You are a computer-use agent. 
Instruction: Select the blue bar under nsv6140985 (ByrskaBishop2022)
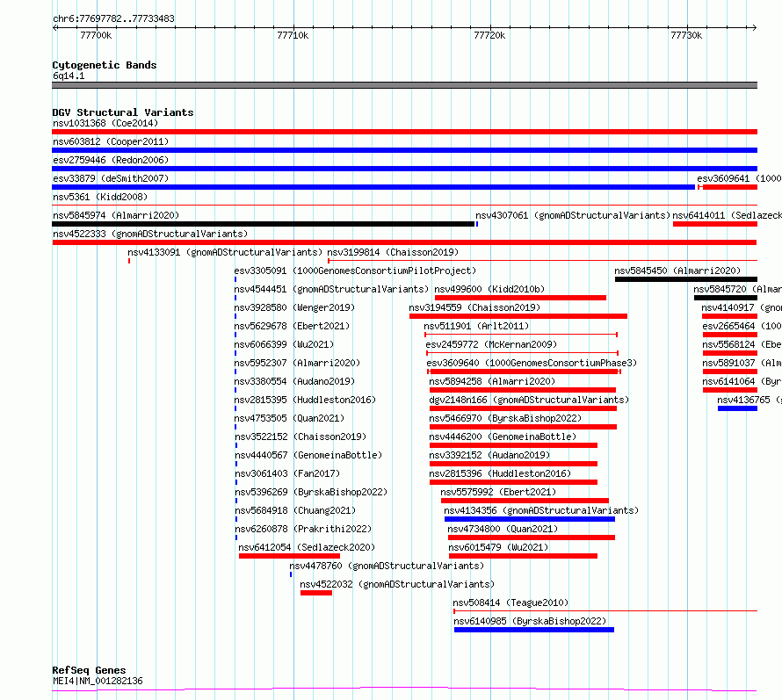pyautogui.click(x=534, y=630)
